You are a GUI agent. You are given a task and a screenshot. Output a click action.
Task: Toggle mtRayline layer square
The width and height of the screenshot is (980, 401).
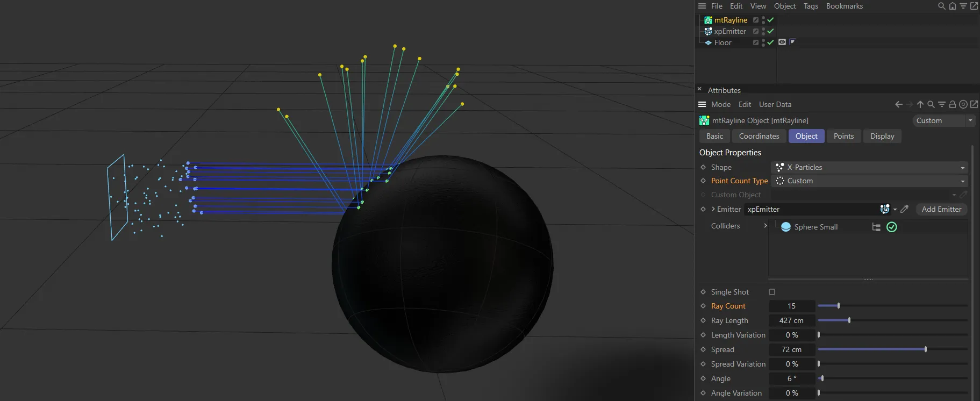point(756,20)
